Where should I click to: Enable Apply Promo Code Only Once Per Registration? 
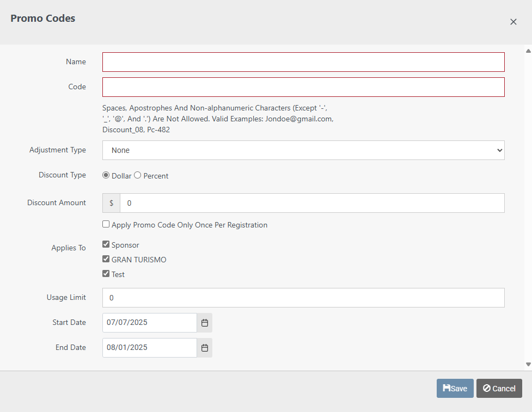(x=106, y=224)
